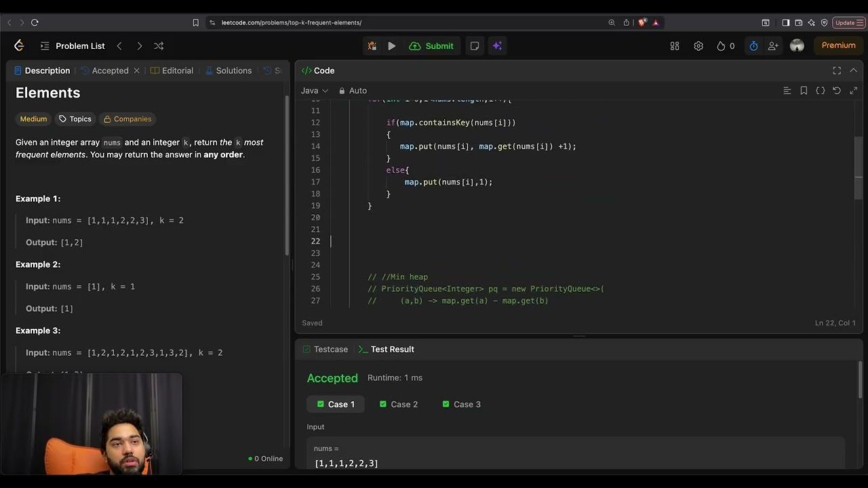Click the browser bookmark icon
868x488 pixels.
(x=196, y=22)
